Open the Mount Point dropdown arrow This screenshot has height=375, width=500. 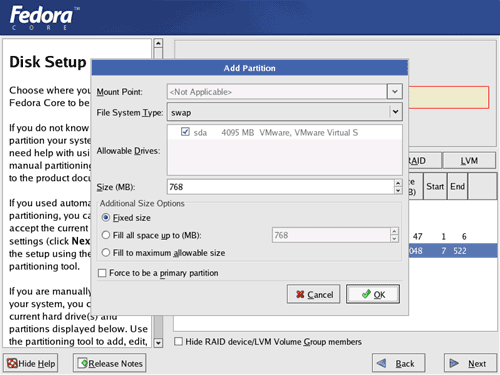tap(395, 91)
